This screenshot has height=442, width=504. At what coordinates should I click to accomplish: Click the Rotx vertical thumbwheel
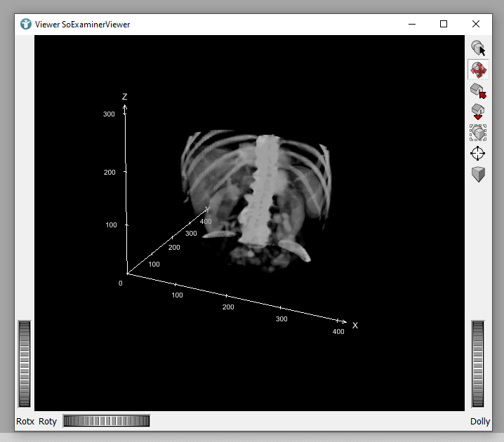coord(25,363)
